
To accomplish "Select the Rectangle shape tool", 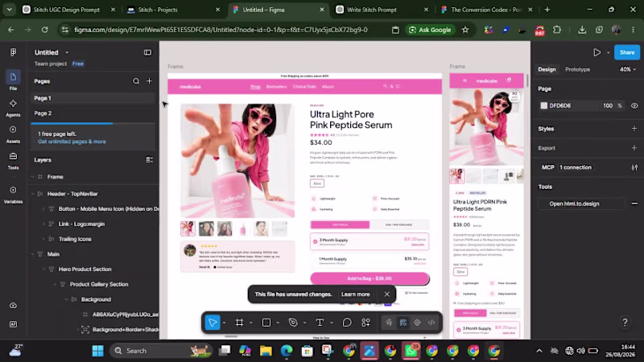I will (x=266, y=323).
